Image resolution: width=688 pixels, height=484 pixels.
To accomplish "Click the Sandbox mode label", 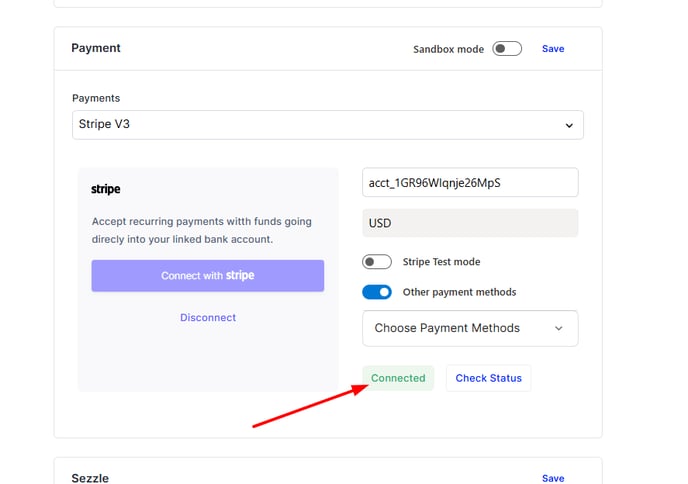I will click(x=448, y=49).
